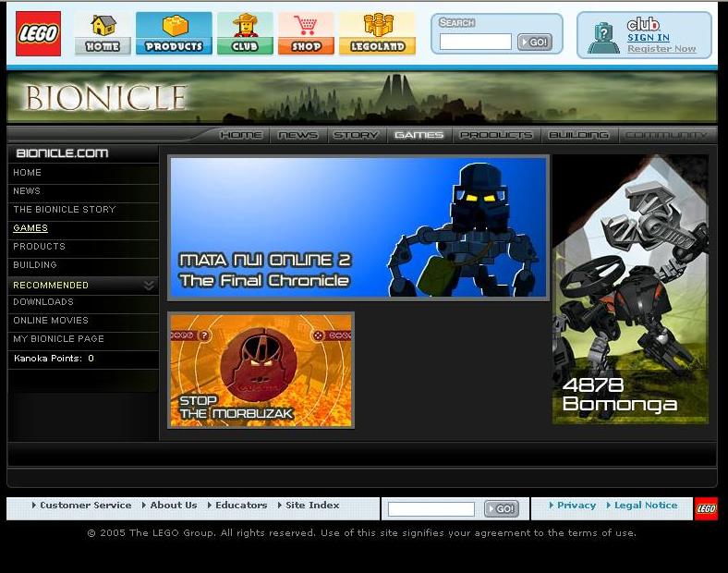The width and height of the screenshot is (728, 573).
Task: Open the Club minifigure icon
Action: (x=245, y=34)
